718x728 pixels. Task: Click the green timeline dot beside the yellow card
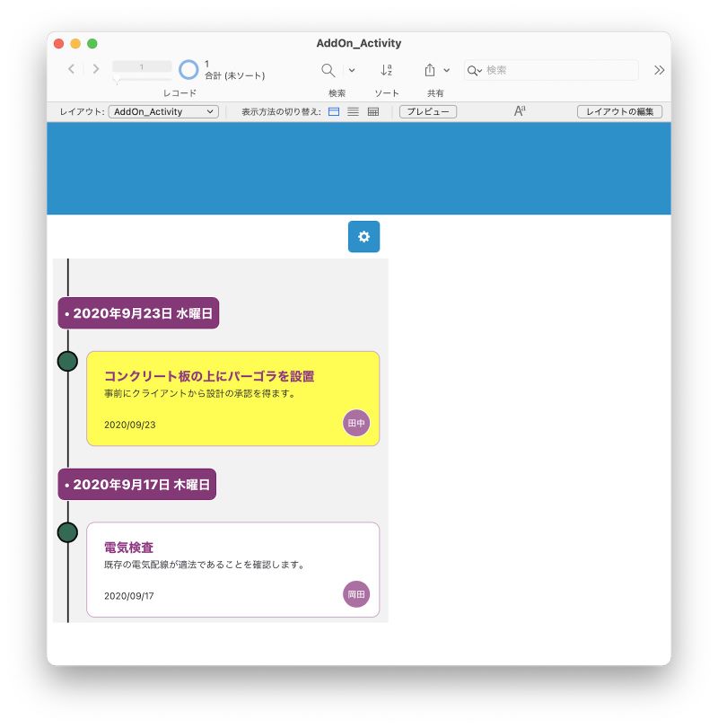point(68,361)
